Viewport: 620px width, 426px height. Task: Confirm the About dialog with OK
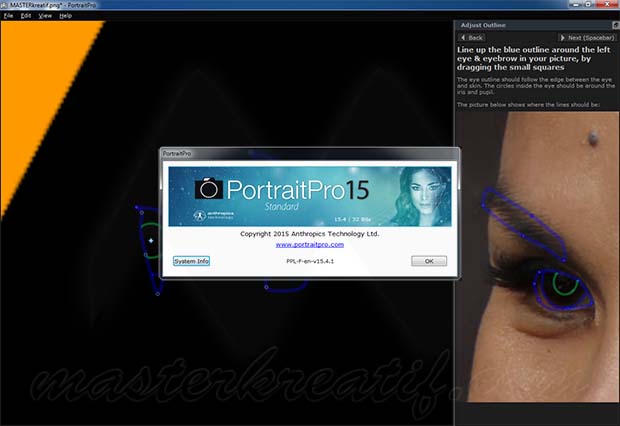coord(429,261)
